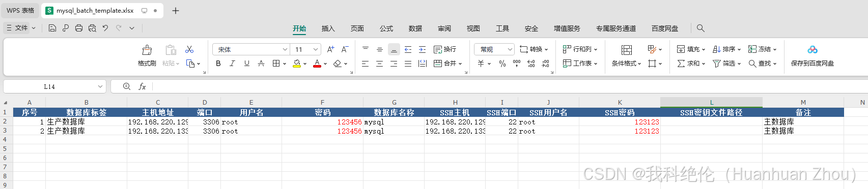Open Worksheet (工作表) menu

pos(580,64)
